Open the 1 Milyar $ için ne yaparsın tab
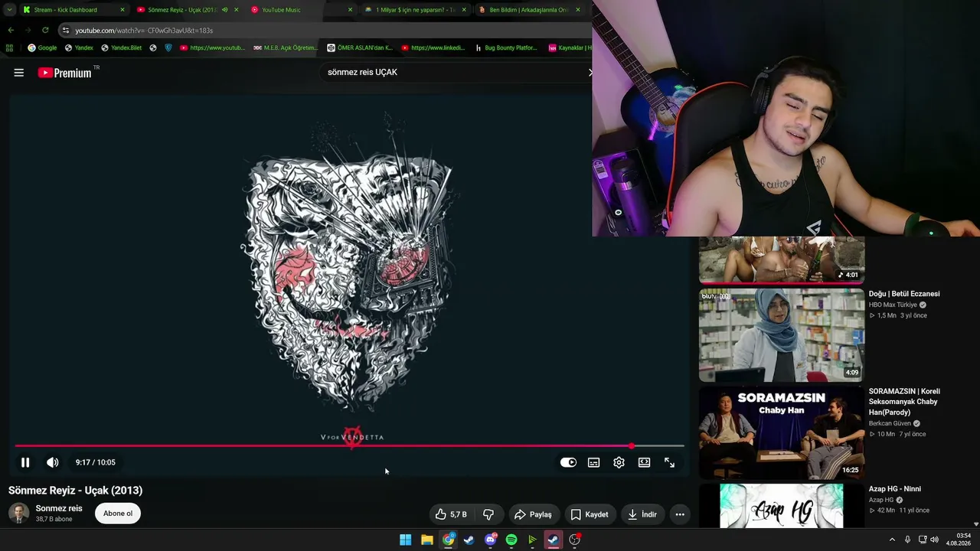980x551 pixels. (x=415, y=10)
